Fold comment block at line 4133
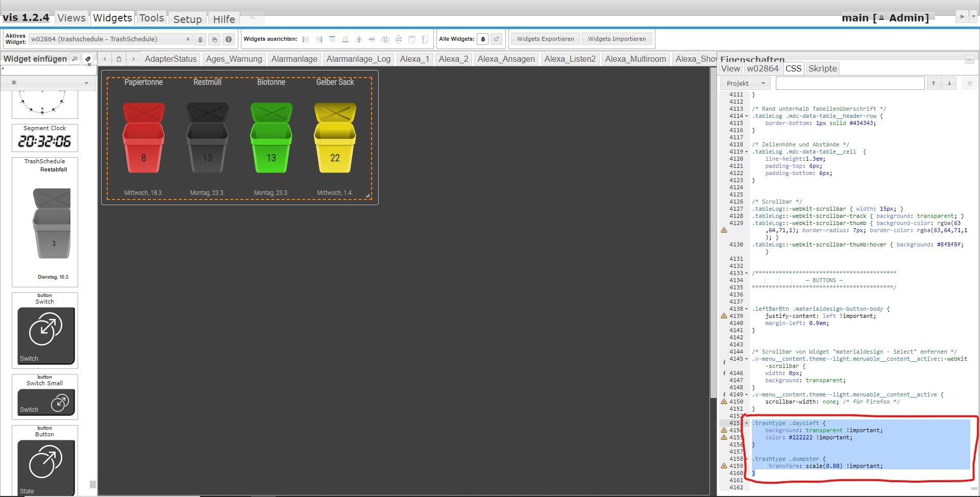The width and height of the screenshot is (980, 497). (746, 273)
